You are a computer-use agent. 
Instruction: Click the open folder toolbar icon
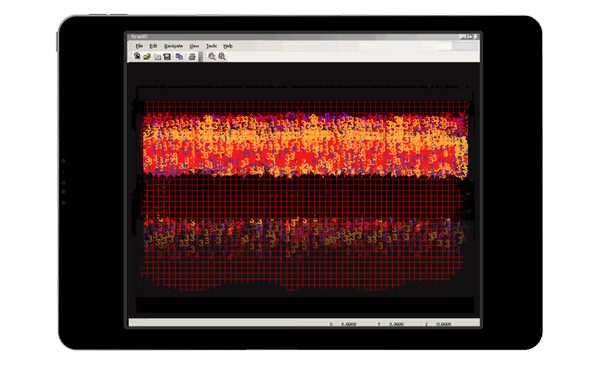pyautogui.click(x=147, y=57)
